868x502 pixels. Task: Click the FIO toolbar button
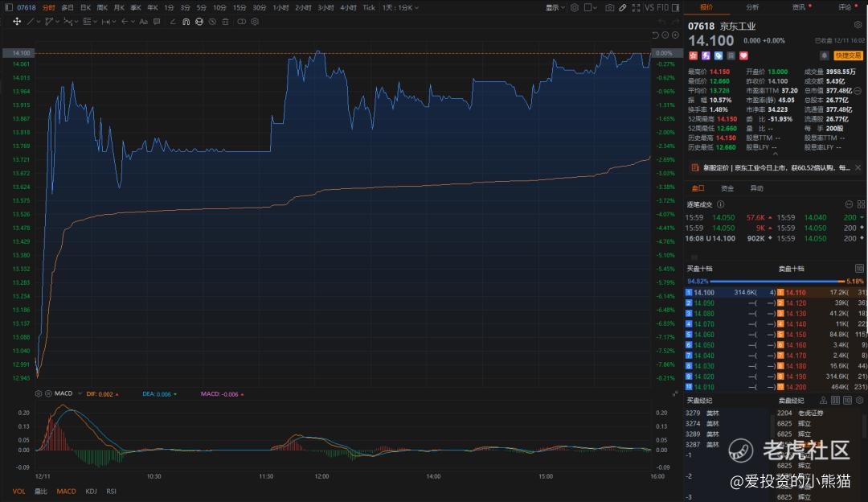tap(662, 8)
